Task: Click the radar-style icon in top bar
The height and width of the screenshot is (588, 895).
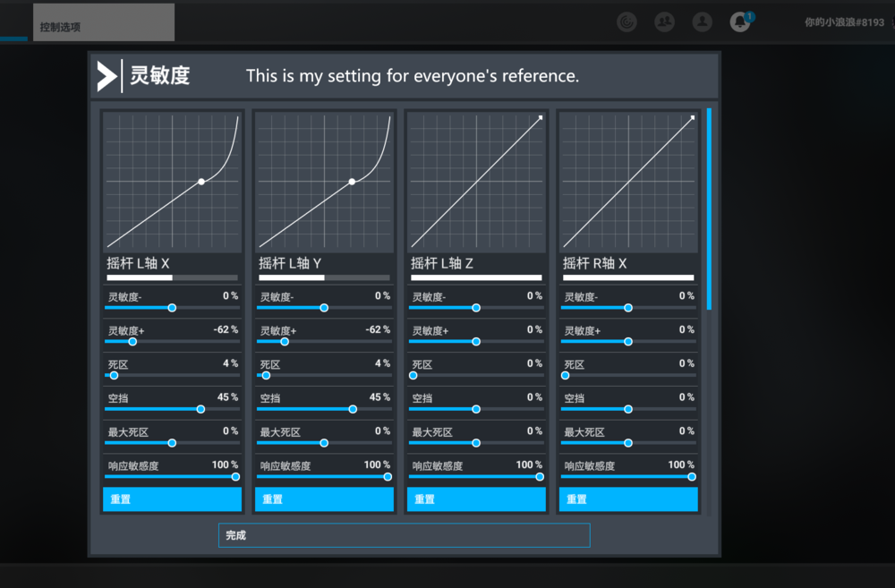Action: [627, 22]
